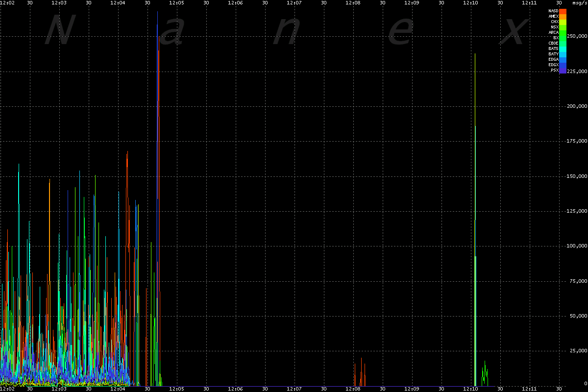Image resolution: width=588 pixels, height=392 pixels.
Task: Select the 75,000 y-axis label
Action: pyautogui.click(x=578, y=281)
